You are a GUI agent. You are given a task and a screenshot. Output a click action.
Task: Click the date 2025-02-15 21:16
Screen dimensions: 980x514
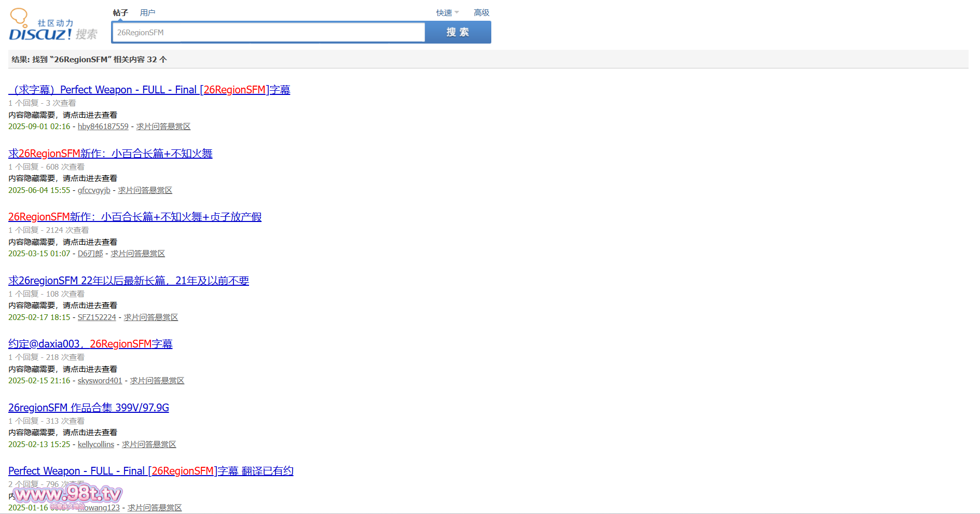tap(39, 381)
